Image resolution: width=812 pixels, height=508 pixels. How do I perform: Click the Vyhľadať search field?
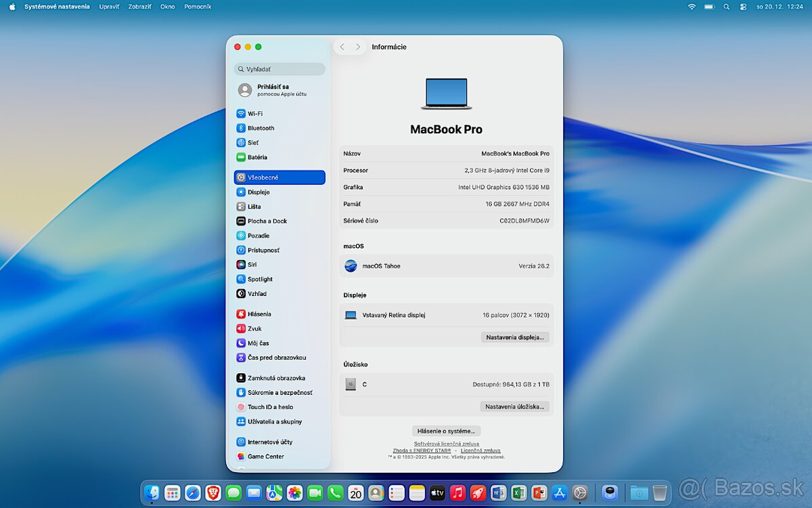pos(279,68)
